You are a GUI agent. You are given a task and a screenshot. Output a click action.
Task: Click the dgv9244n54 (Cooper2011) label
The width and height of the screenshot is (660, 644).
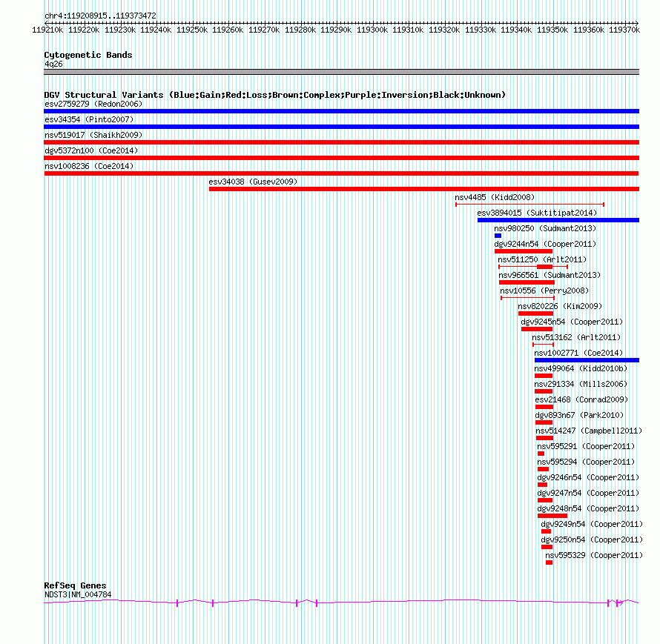tap(545, 244)
